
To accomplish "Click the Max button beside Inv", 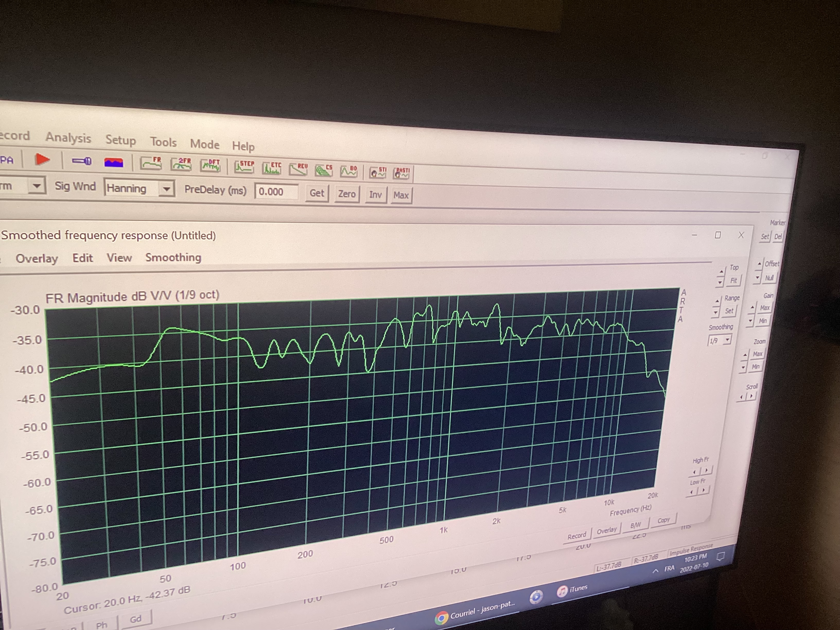I will (401, 196).
